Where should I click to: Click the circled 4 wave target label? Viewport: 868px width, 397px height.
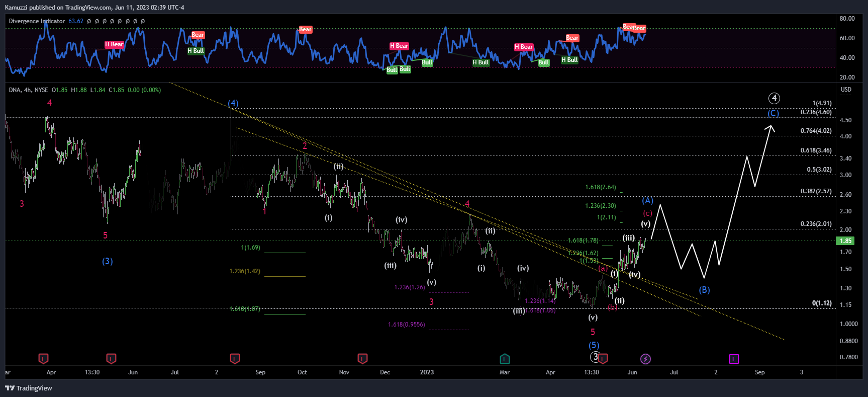[774, 98]
